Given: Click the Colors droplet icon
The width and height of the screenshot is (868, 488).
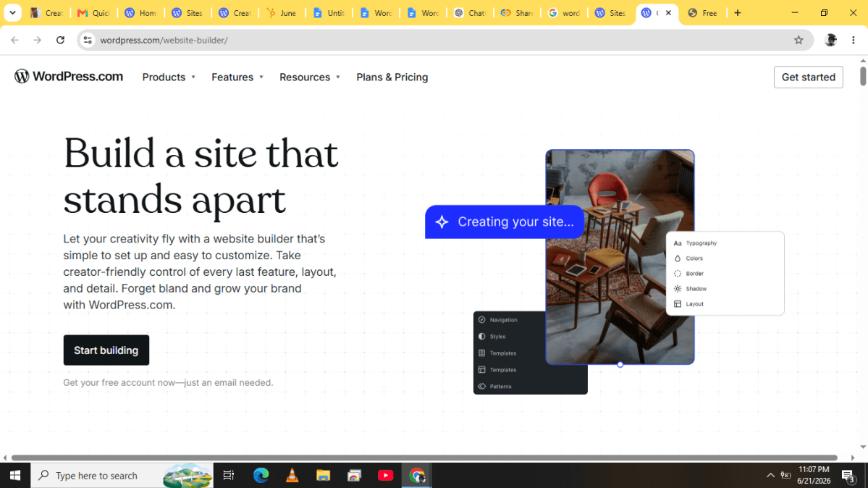Looking at the screenshot, I should pyautogui.click(x=678, y=258).
